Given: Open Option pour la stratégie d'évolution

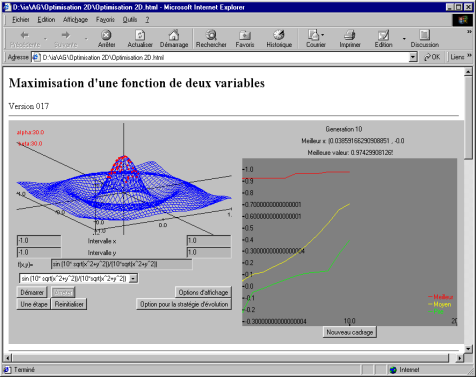Looking at the screenshot, I should click(x=184, y=304).
